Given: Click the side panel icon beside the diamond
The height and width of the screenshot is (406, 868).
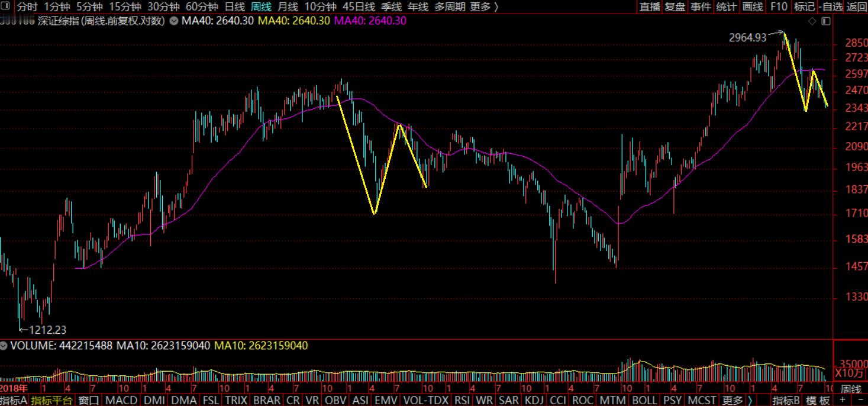Looking at the screenshot, I should (x=826, y=21).
